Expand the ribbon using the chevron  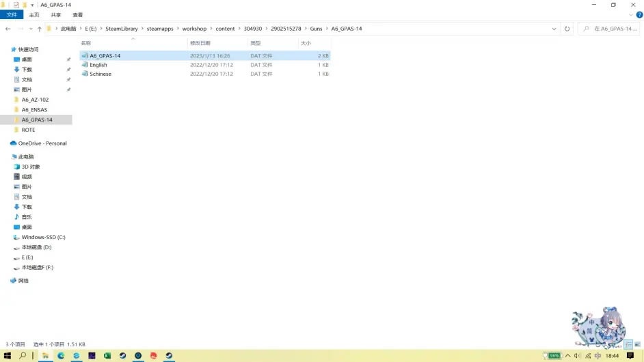630,14
